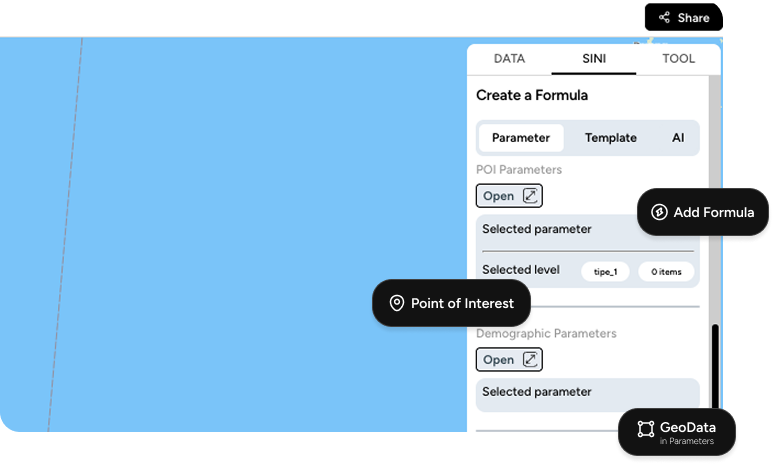Click the Add Formula button

coord(703,212)
